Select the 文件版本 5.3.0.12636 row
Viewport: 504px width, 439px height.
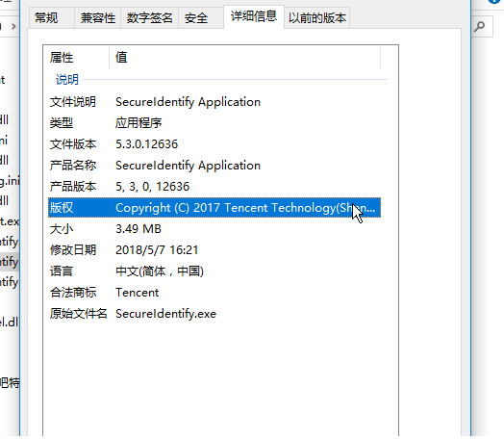214,144
